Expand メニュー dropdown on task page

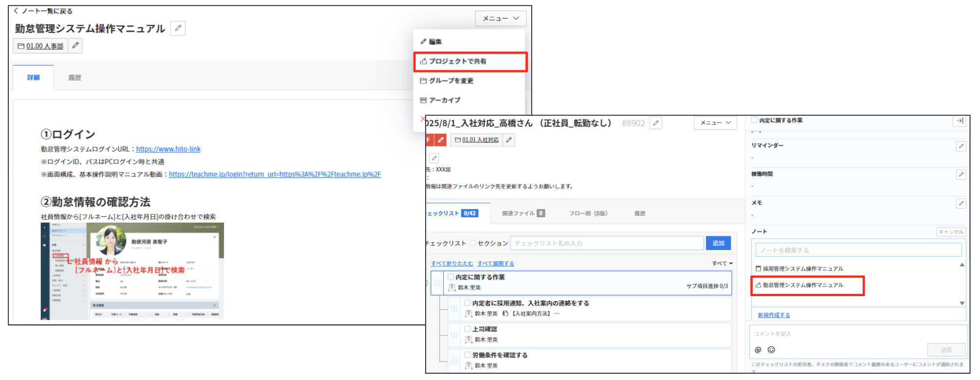click(x=715, y=123)
